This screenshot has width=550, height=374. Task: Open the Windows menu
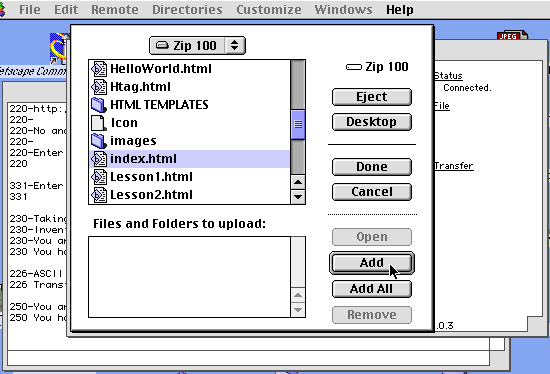pyautogui.click(x=343, y=9)
